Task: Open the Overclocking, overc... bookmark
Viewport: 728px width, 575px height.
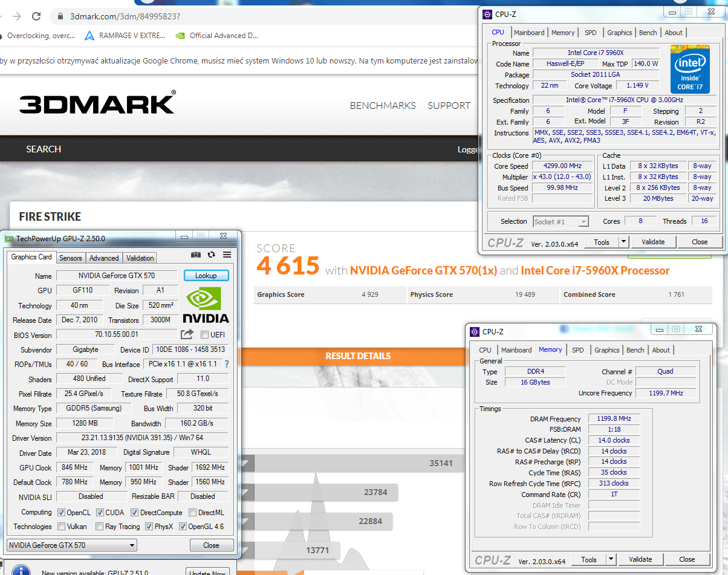Action: 37,36
